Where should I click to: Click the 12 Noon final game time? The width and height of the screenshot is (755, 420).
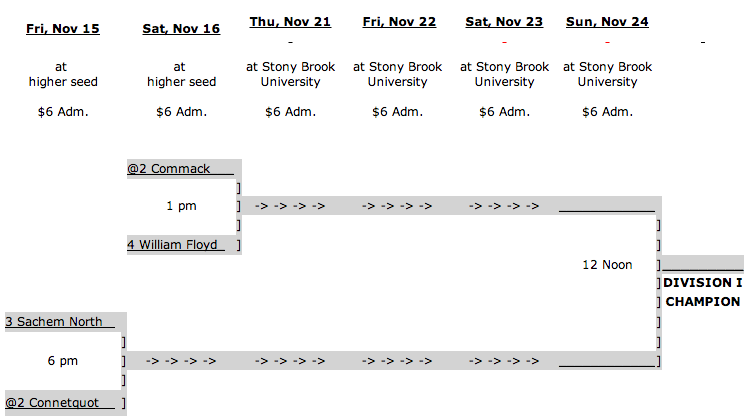(607, 265)
